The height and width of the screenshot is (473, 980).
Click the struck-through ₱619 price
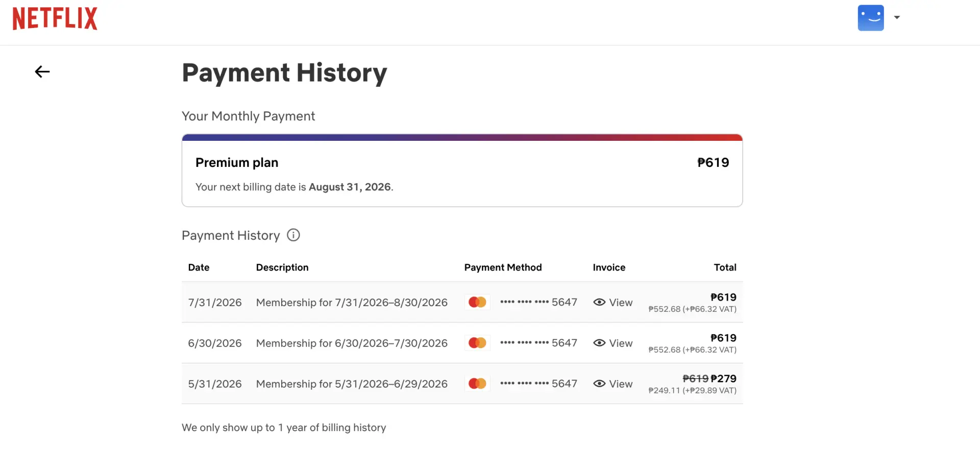click(x=696, y=379)
